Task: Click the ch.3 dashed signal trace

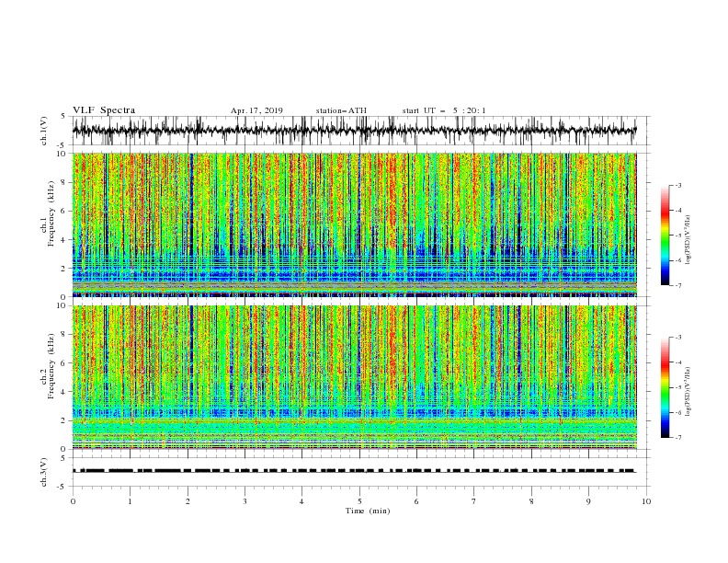Action: click(x=354, y=471)
